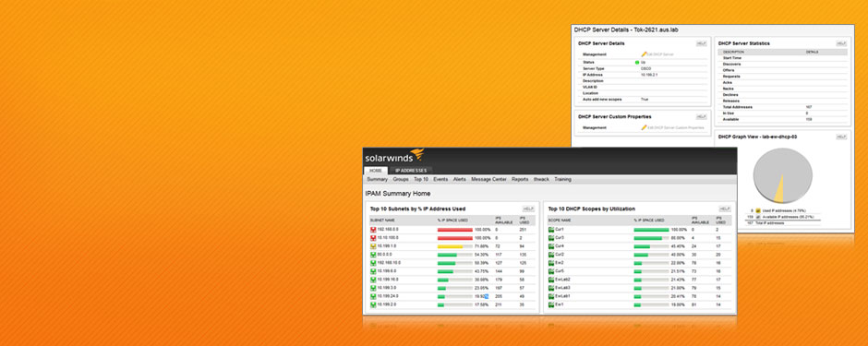The image size is (868, 346).
Task: Click the SolarWinds logo in the header
Action: (393, 156)
